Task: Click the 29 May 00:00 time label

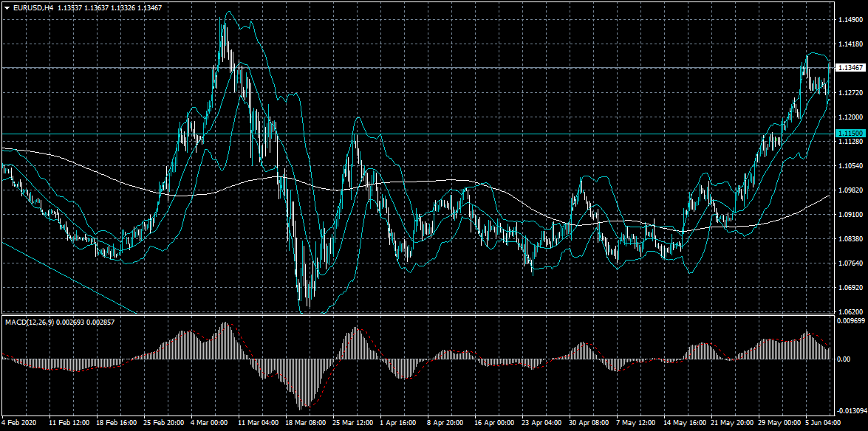Action: 780,423
